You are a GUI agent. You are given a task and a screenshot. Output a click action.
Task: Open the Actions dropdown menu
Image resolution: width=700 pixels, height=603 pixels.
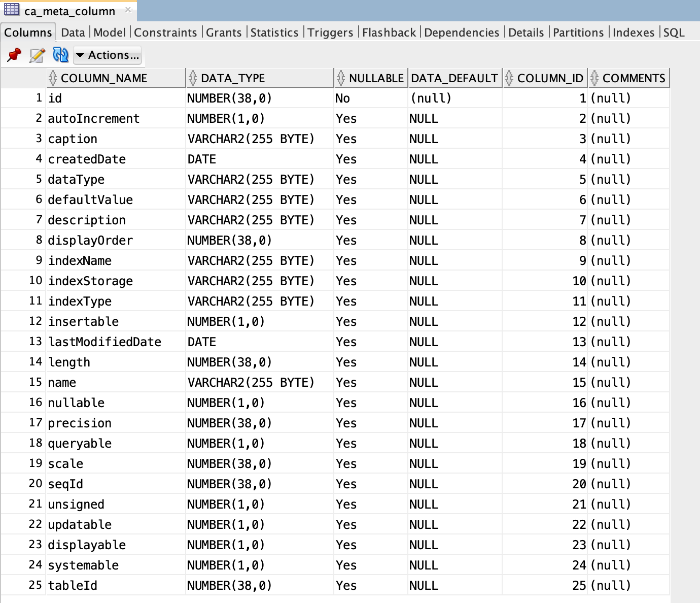(x=108, y=55)
